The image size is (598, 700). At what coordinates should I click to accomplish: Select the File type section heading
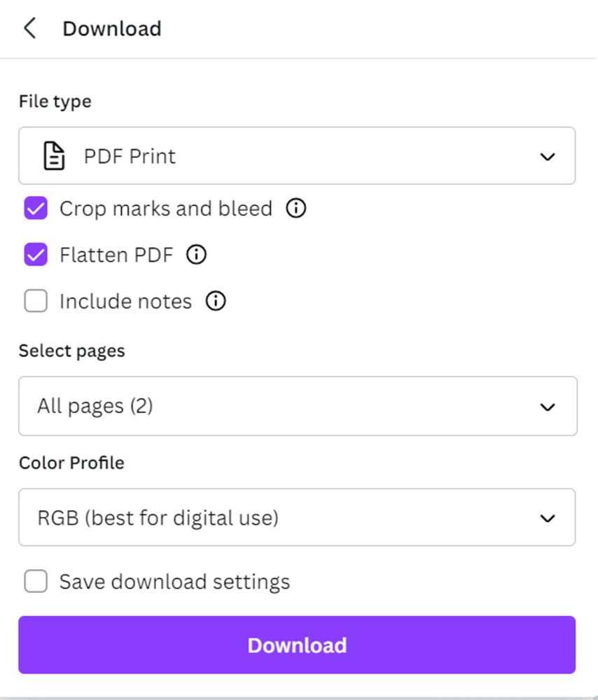tap(55, 101)
